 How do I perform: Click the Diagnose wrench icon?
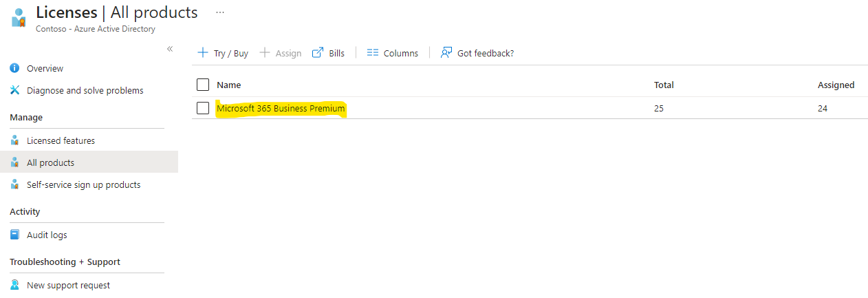14,90
